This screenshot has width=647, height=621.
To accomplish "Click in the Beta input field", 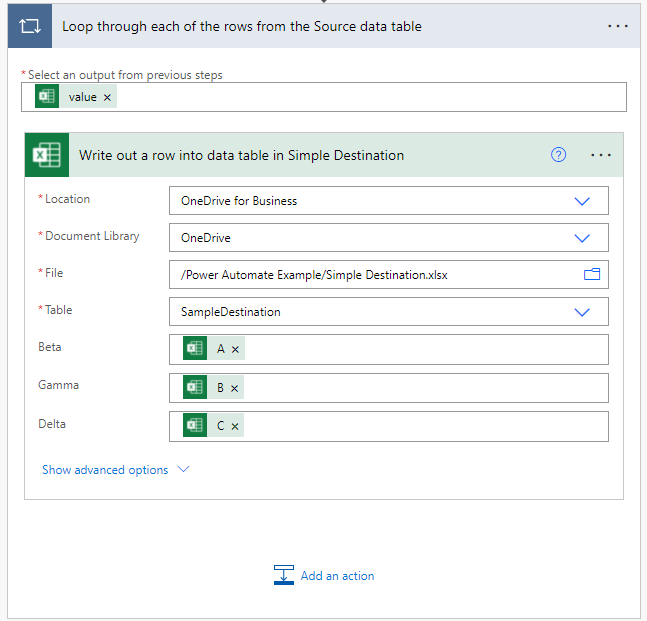I will pos(389,349).
